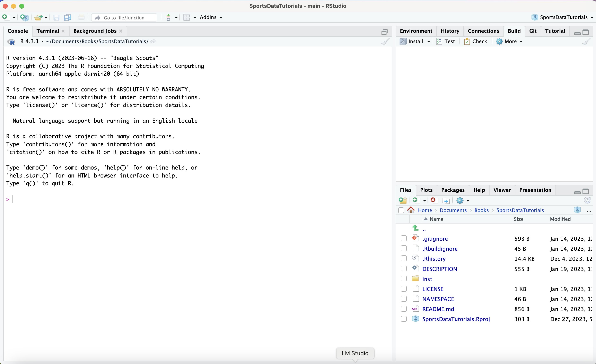Viewport: 596px width, 364px height.
Task: Open the Addins dropdown menu
Action: click(x=211, y=17)
